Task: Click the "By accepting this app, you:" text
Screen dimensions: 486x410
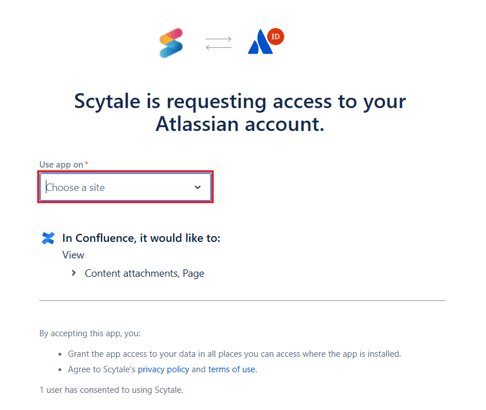Action: pyautogui.click(x=90, y=333)
